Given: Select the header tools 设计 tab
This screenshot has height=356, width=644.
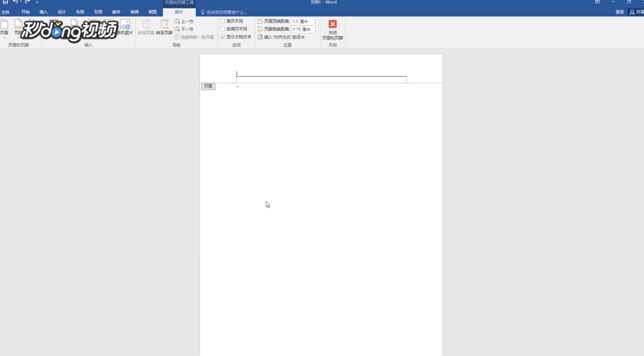Looking at the screenshot, I should [x=179, y=12].
